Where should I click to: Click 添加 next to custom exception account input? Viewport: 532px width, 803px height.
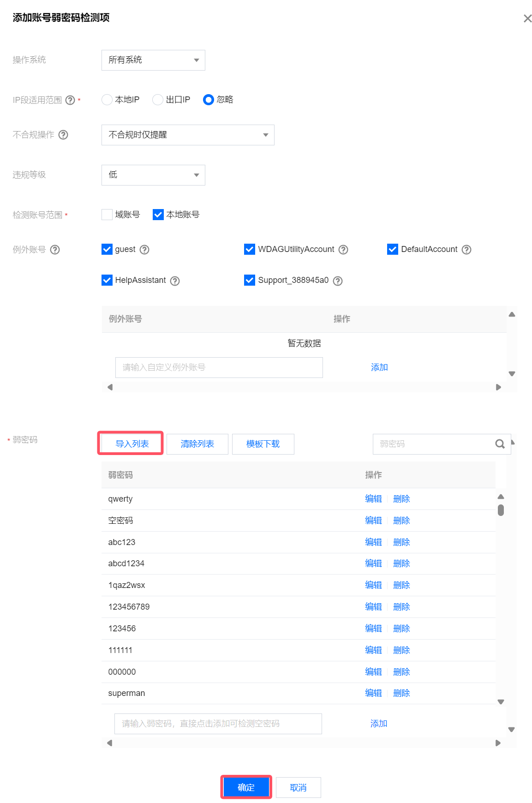(379, 367)
